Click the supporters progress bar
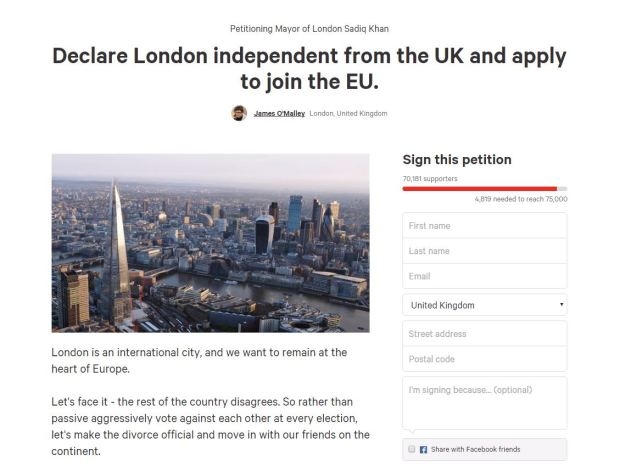Image resolution: width=620 pixels, height=466 pixels. pyautogui.click(x=484, y=188)
